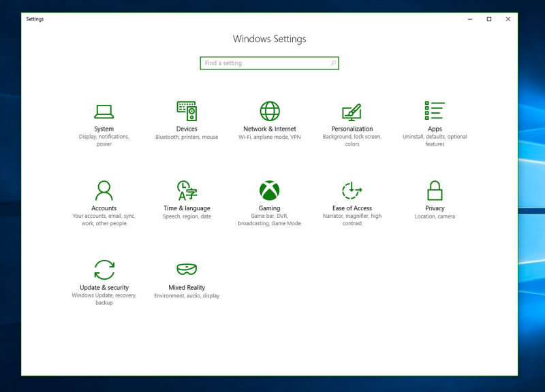Open the Privacy padlock icon
Image resolution: width=545 pixels, height=392 pixels.
[435, 191]
